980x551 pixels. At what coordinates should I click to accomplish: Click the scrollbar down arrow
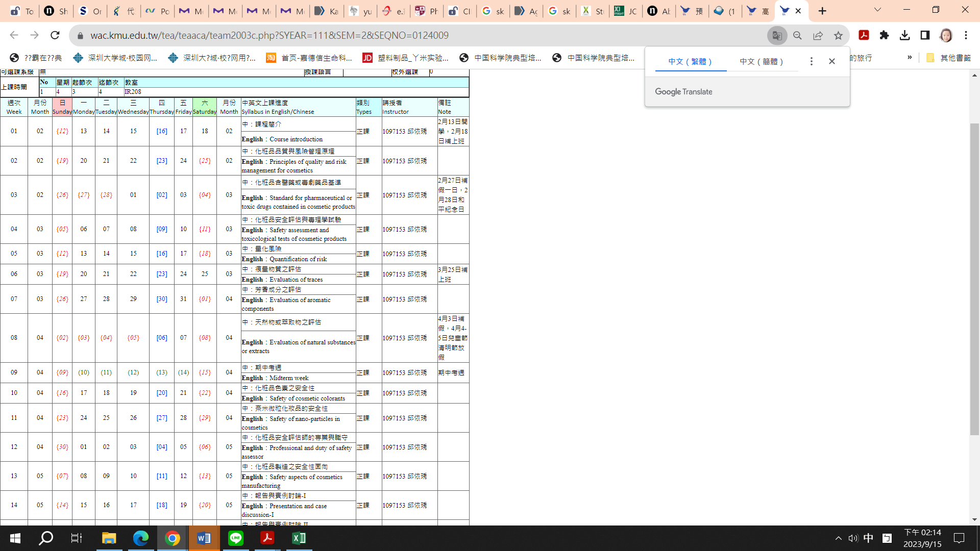coord(974,519)
